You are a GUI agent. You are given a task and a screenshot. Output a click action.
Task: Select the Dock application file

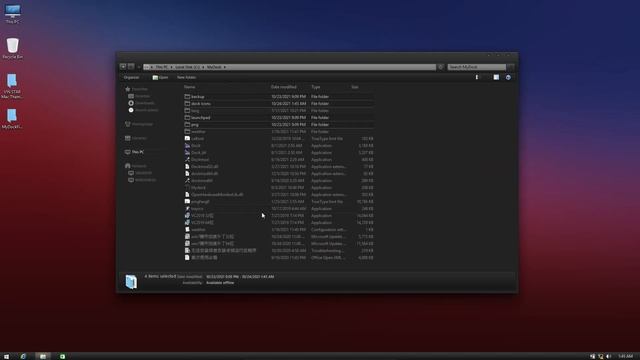pyautogui.click(x=278, y=146)
